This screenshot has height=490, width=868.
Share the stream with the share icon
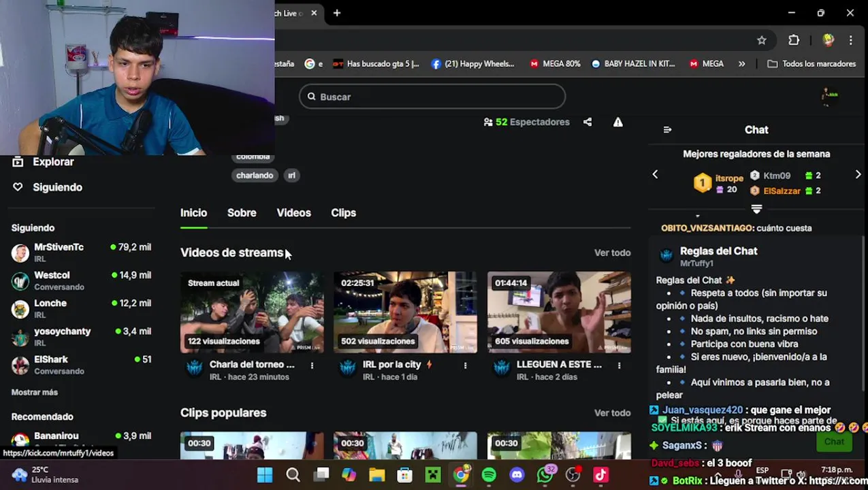588,122
